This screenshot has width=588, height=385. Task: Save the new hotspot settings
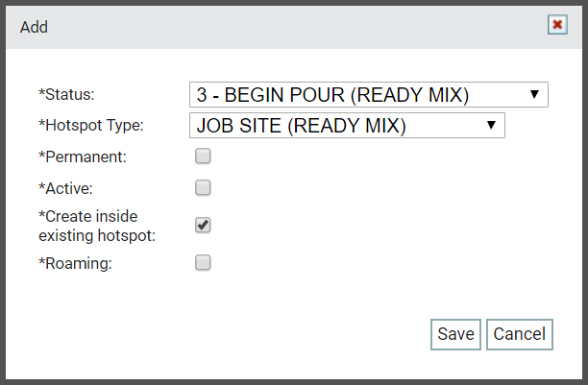pyautogui.click(x=455, y=334)
